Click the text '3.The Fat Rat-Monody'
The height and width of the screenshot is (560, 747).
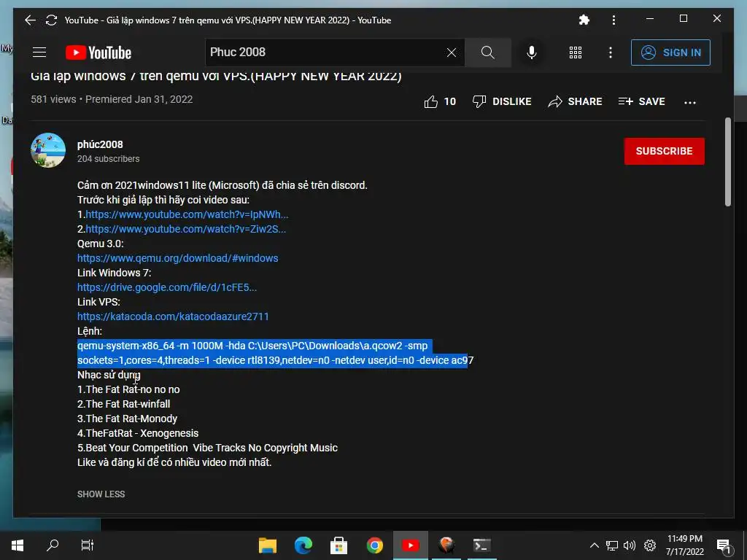coord(127,419)
